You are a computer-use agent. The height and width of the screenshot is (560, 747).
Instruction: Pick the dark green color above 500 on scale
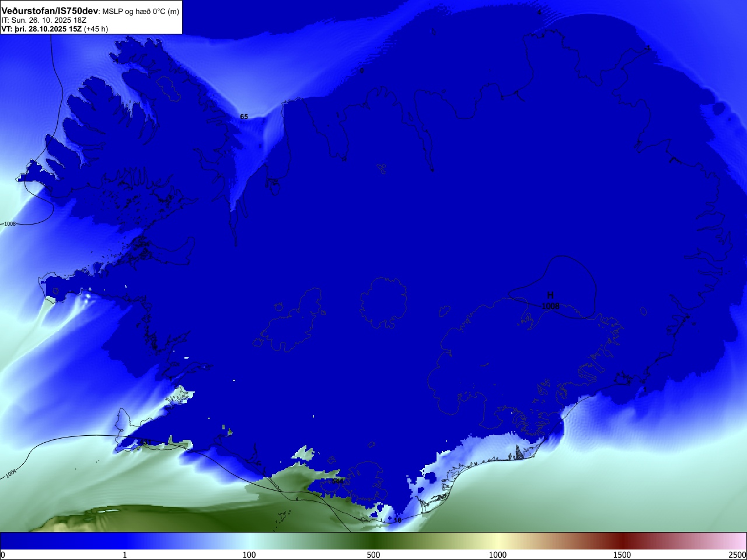pos(373,541)
